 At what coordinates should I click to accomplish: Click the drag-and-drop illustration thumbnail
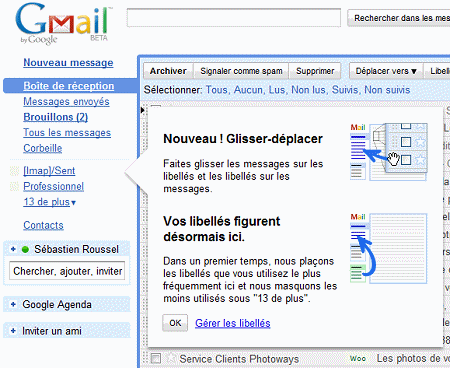click(x=389, y=152)
